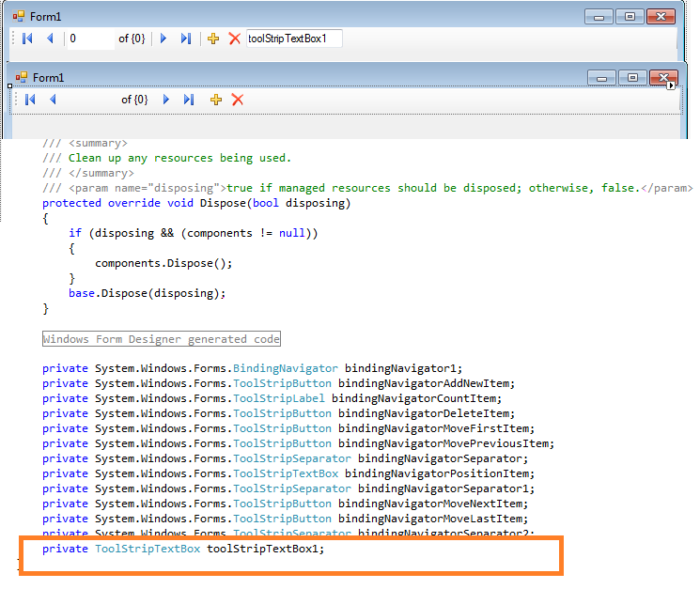Click 'of {0}' count label in top Form1

(132, 39)
